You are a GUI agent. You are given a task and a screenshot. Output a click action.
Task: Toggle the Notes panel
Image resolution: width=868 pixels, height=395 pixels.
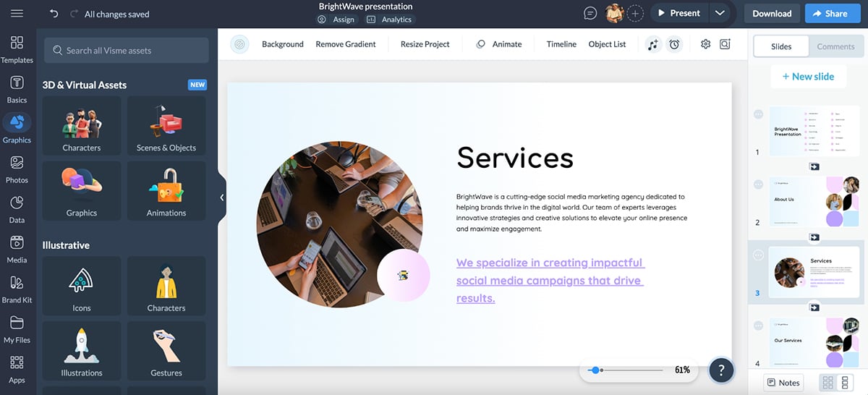pyautogui.click(x=783, y=383)
